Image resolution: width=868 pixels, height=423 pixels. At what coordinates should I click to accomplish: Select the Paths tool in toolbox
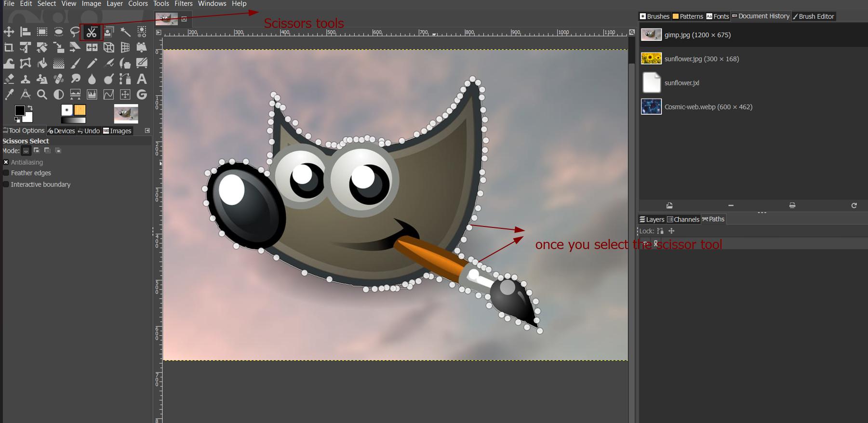(x=125, y=79)
